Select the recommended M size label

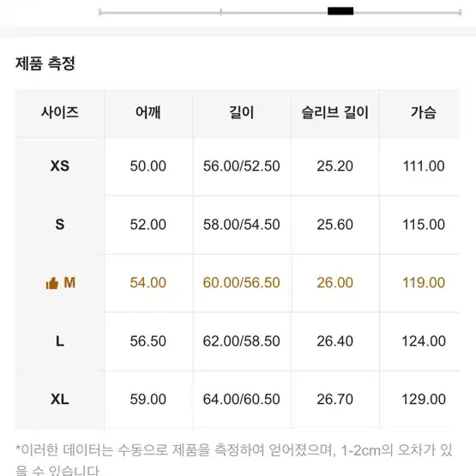69,283
